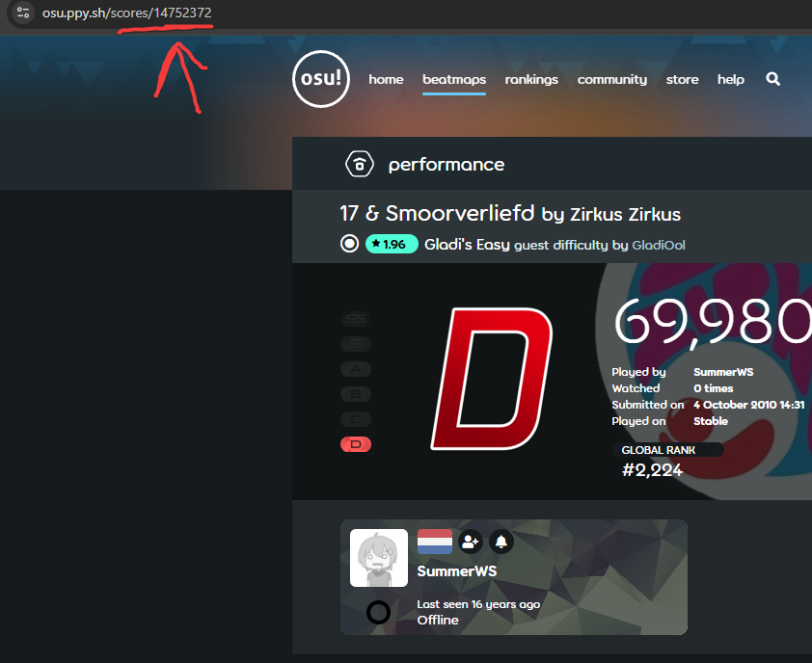This screenshot has width=812, height=663.
Task: Open the home menu
Action: [x=386, y=79]
